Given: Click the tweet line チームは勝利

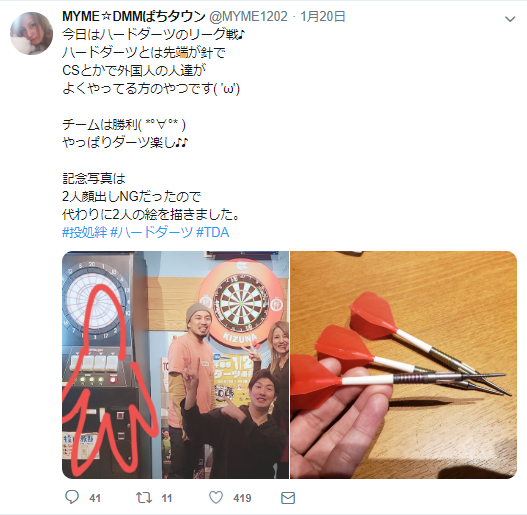Looking at the screenshot, I should click(x=124, y=125).
